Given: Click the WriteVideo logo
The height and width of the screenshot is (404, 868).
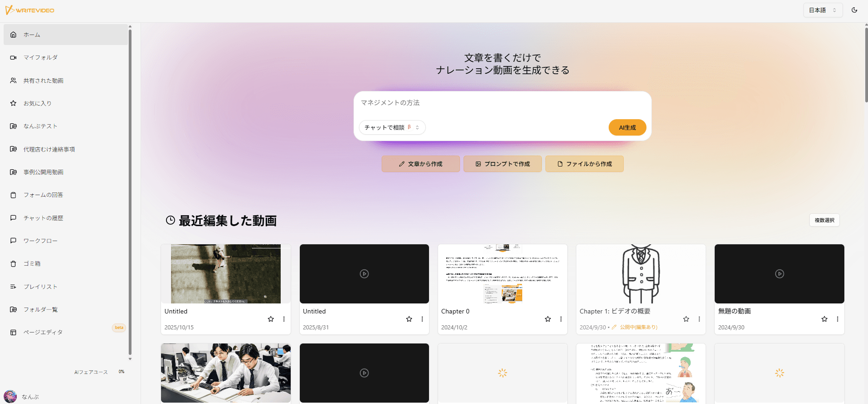Looking at the screenshot, I should tap(30, 10).
